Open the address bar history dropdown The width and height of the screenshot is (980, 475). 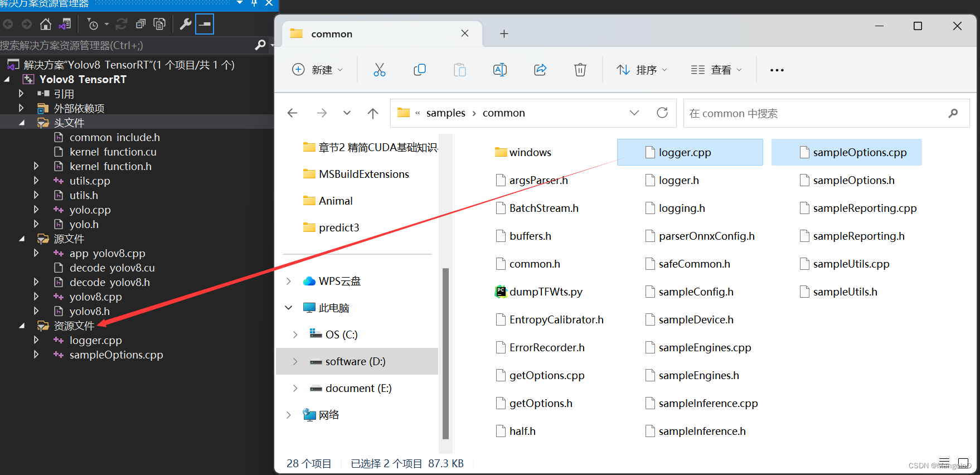pyautogui.click(x=634, y=113)
